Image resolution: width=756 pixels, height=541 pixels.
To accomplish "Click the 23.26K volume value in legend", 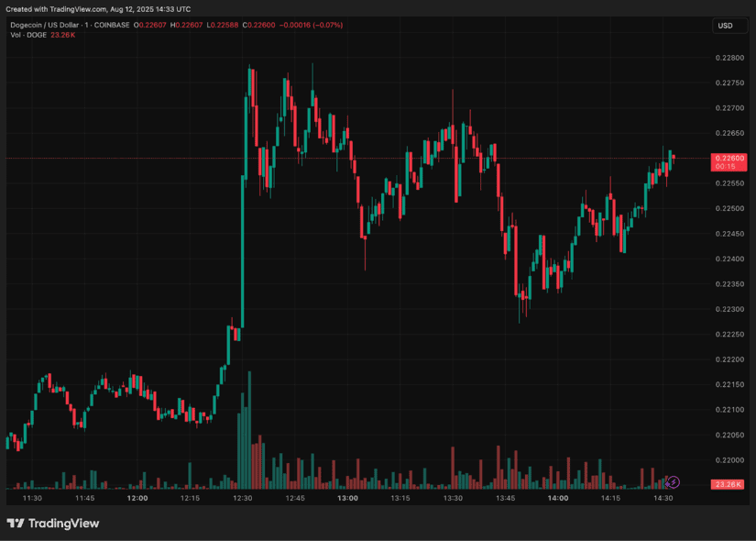I will point(62,35).
